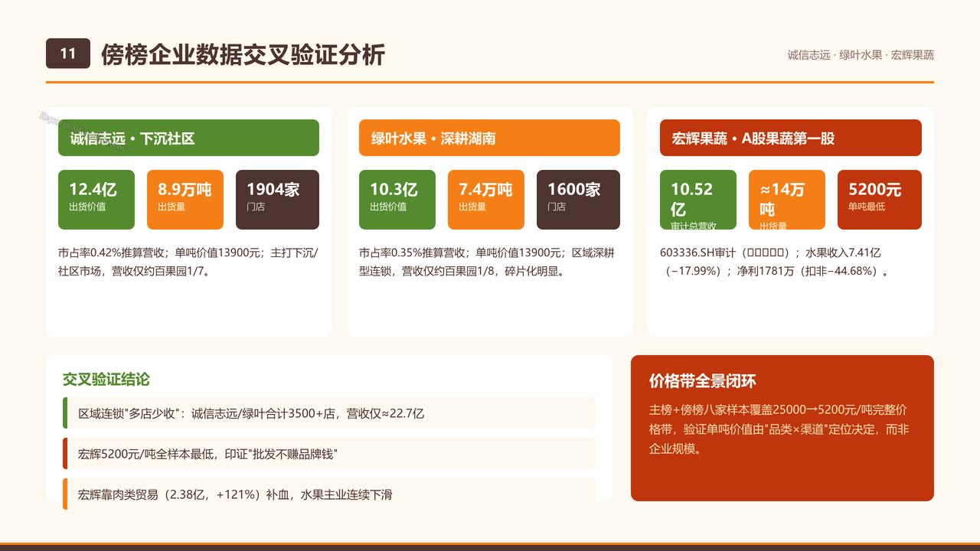Screen dimensions: 980x551
Task: Click the 12.4亿 出货价值 tile
Action: tap(96, 200)
